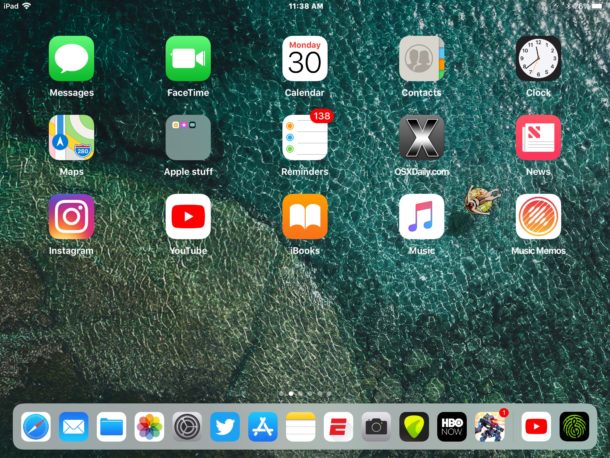
Task: Open the Music app
Action: point(422,216)
